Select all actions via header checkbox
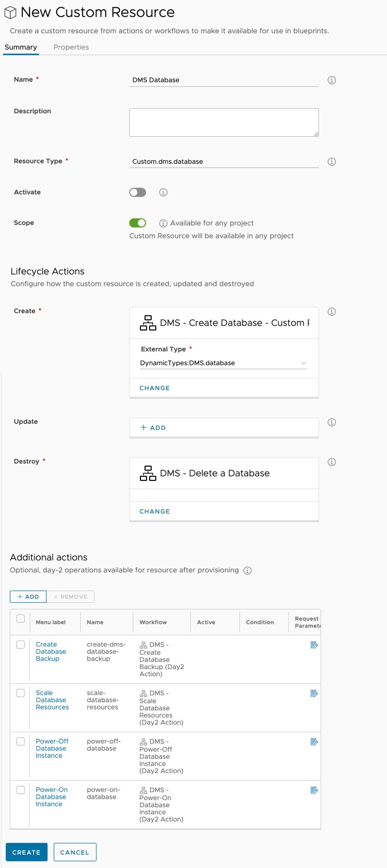Screen dimensions: 387x868 pyautogui.click(x=20, y=619)
